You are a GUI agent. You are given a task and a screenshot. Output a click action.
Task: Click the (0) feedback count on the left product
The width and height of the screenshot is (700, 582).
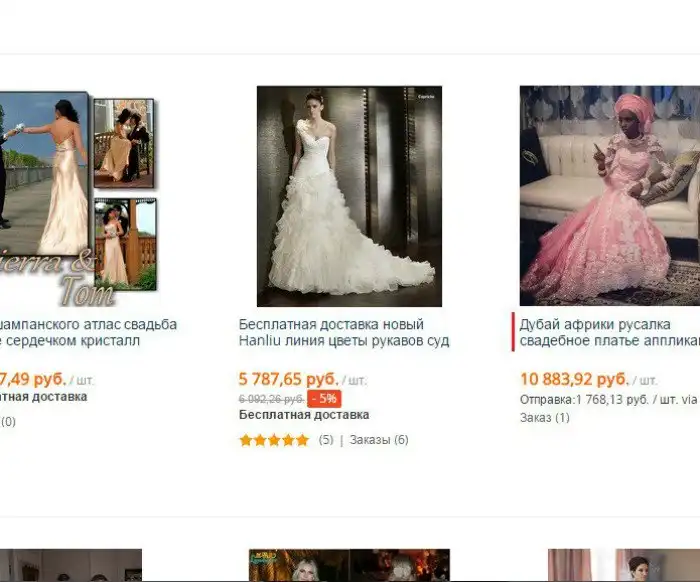click(8, 421)
